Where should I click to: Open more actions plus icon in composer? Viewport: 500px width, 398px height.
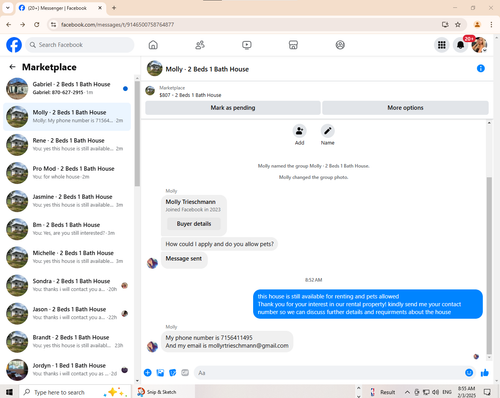tap(148, 373)
